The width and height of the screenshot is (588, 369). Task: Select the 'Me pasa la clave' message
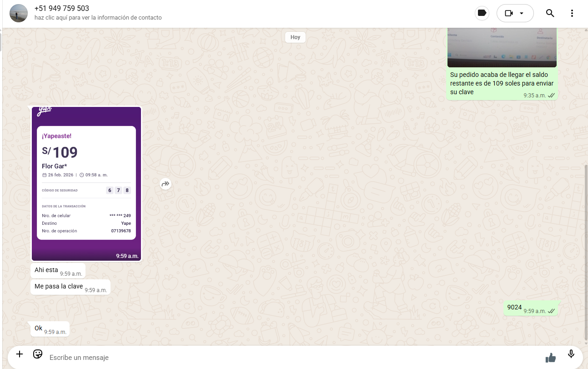[59, 287]
